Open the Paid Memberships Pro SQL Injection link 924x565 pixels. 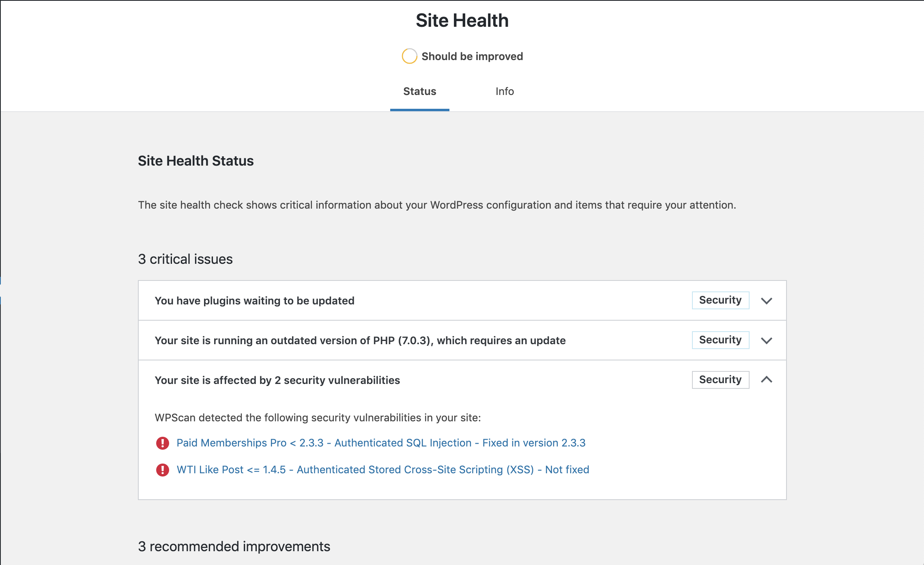tap(381, 443)
